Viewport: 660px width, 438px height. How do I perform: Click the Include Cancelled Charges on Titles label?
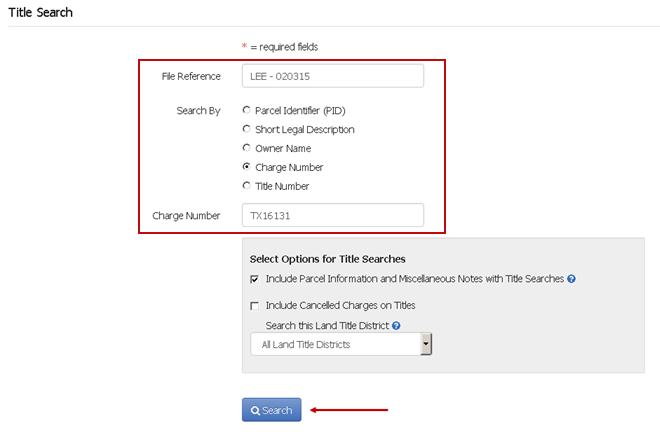(341, 305)
